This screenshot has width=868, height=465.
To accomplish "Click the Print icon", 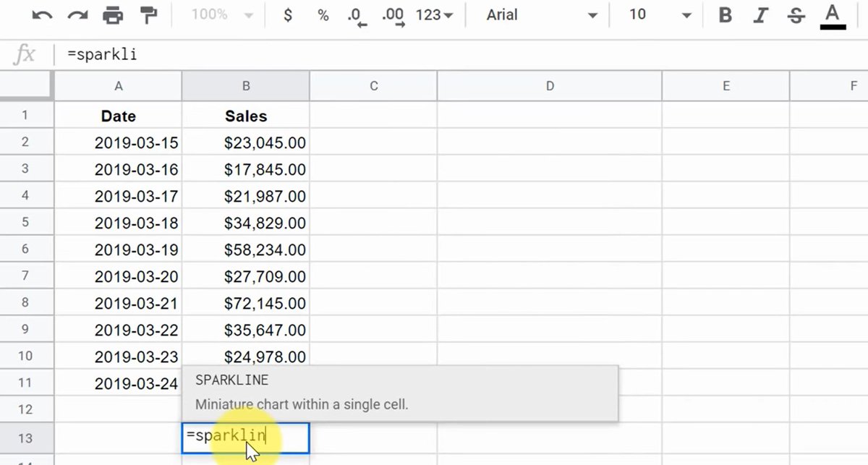I will pyautogui.click(x=113, y=15).
